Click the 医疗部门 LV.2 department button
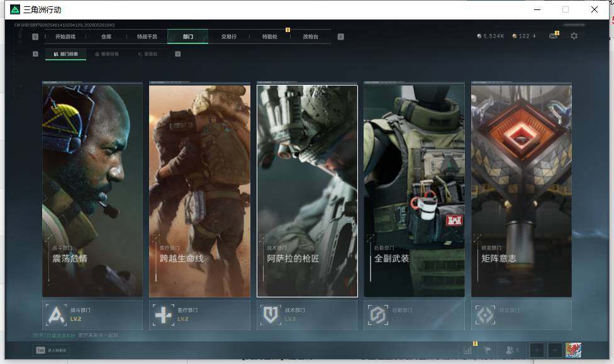Screen dimensions: 614x364 (199, 315)
